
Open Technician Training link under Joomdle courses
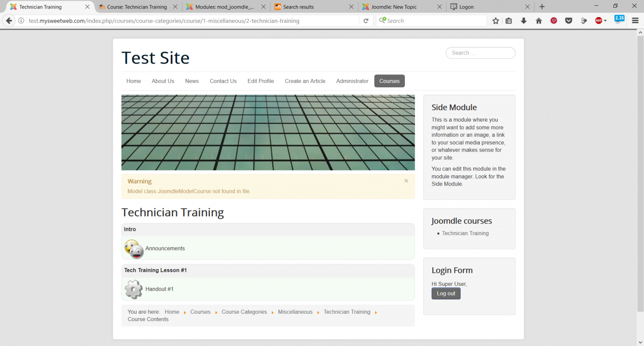465,233
